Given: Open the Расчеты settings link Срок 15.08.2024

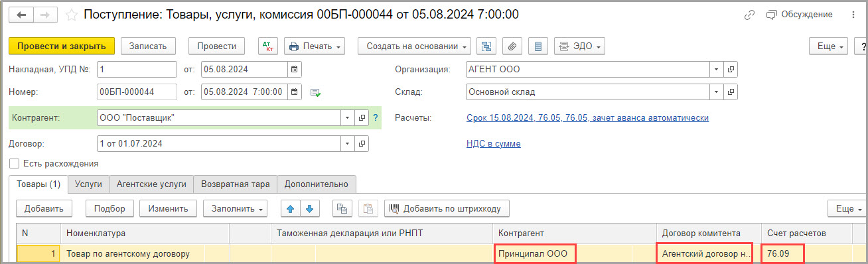Looking at the screenshot, I should pyautogui.click(x=588, y=117).
